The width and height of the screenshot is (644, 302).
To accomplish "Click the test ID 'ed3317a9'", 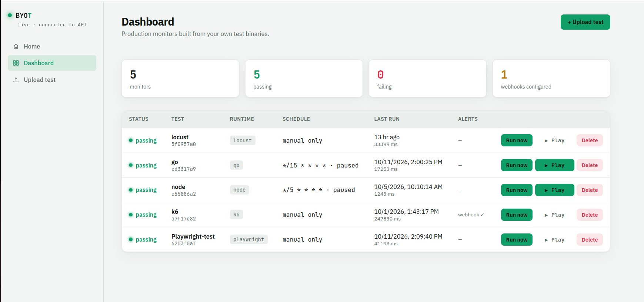I will (184, 169).
